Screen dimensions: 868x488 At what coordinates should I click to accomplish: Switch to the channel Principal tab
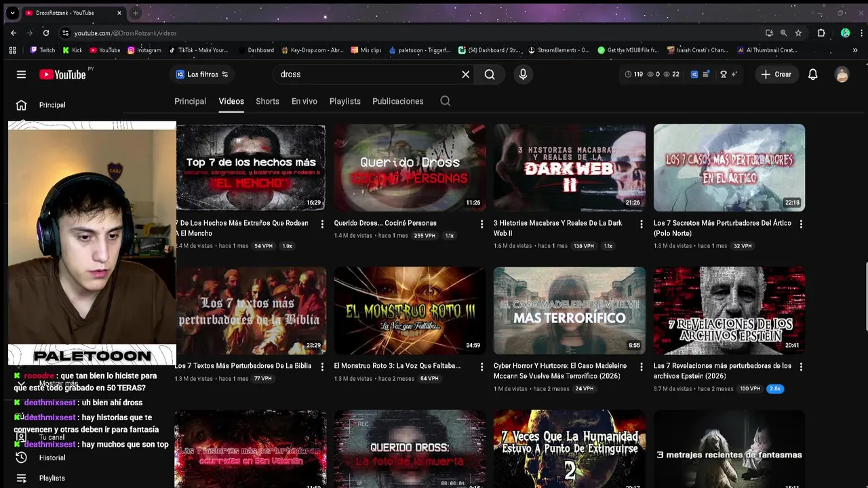(x=190, y=101)
